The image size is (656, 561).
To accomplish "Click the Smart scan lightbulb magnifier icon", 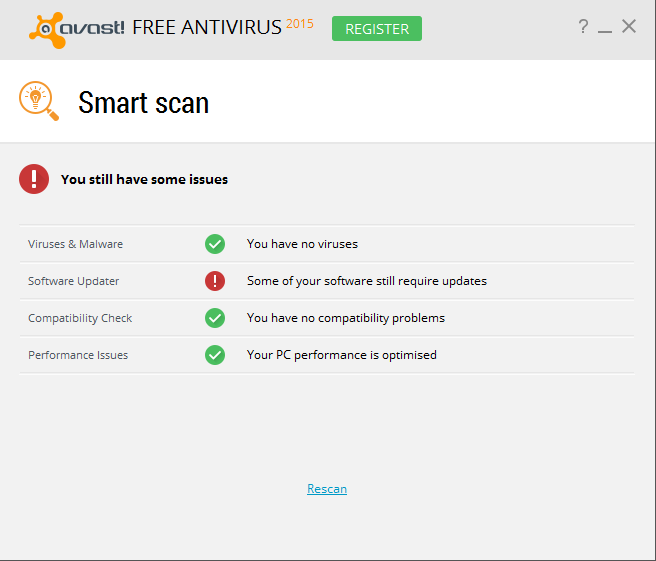I will [x=38, y=101].
